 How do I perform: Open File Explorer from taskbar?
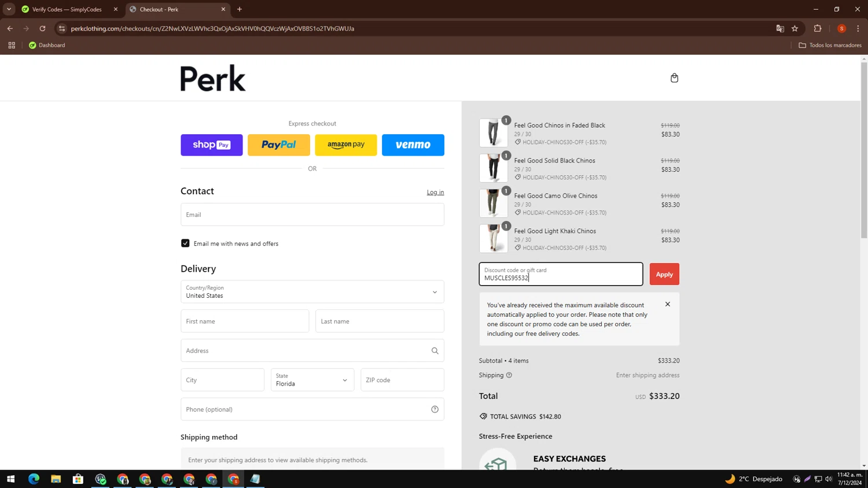[x=56, y=479]
